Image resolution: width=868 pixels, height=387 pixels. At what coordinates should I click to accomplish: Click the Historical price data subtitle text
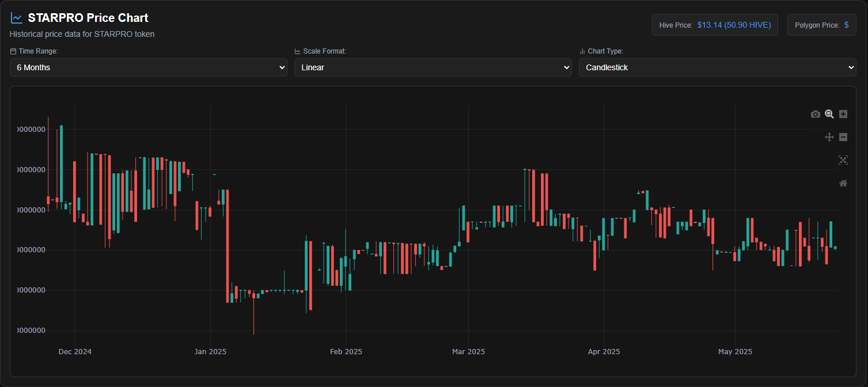coord(82,34)
